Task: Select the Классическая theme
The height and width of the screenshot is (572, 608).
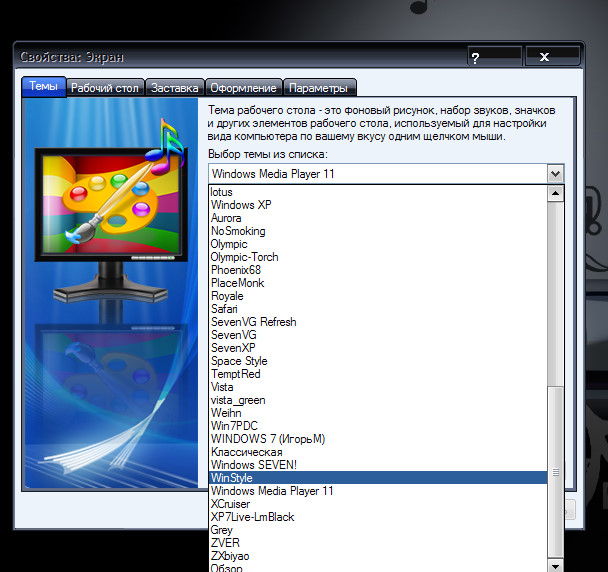Action: pyautogui.click(x=378, y=452)
